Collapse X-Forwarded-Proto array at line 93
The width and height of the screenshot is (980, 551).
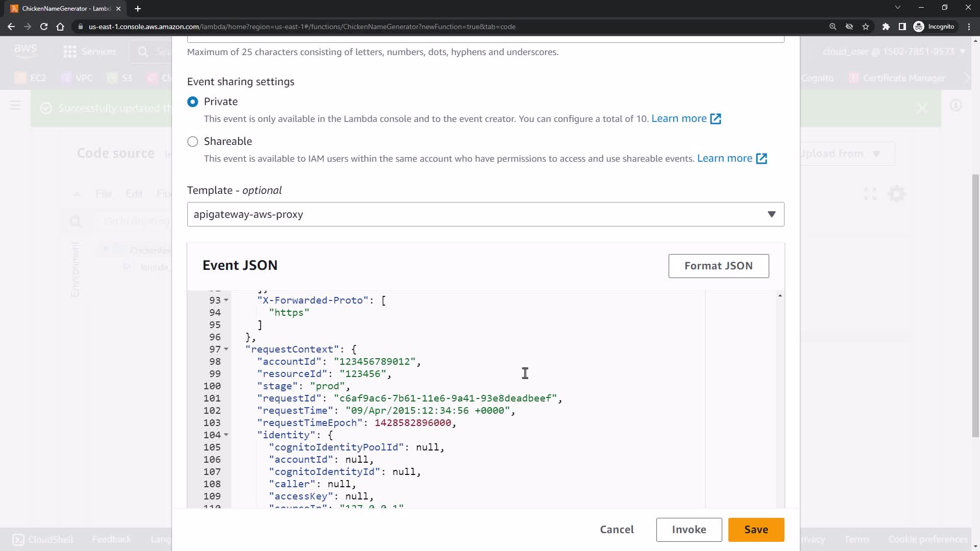click(226, 300)
